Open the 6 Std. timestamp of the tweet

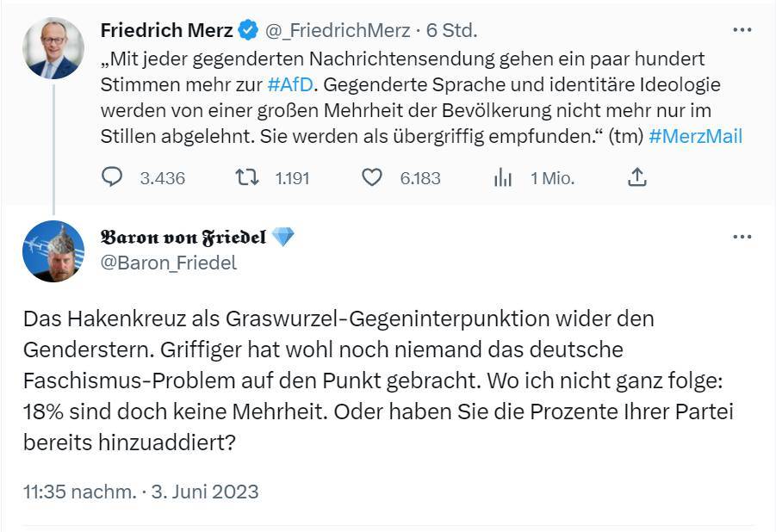pyautogui.click(x=452, y=31)
